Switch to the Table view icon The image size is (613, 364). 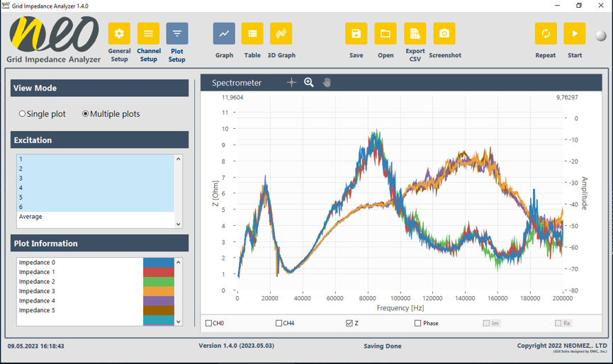252,34
